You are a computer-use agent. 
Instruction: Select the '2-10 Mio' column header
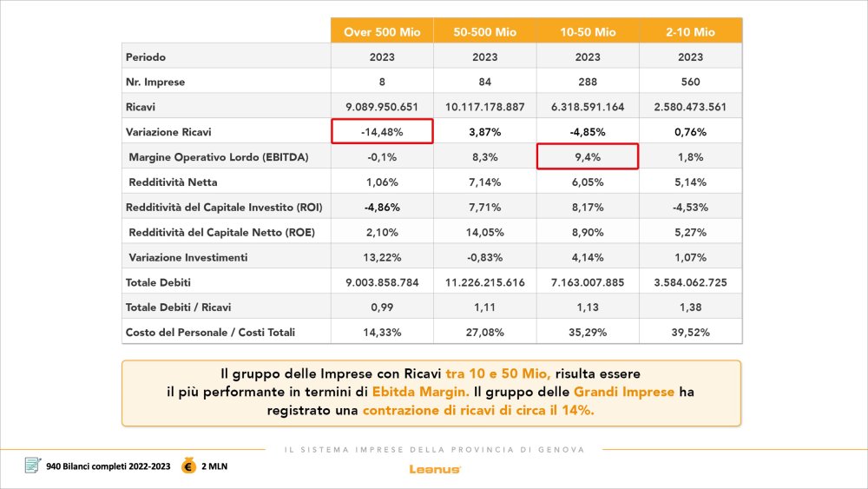tap(691, 31)
